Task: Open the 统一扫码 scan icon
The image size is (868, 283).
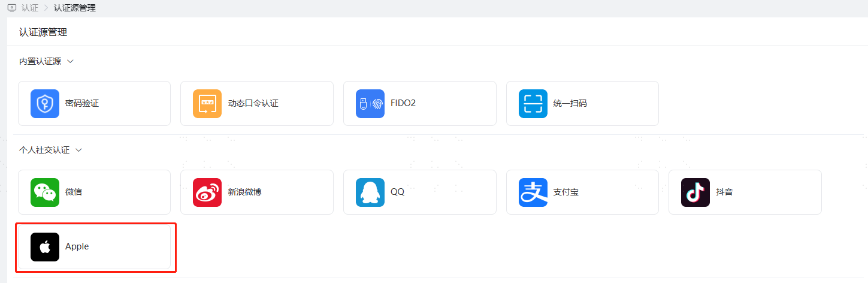Action: 533,104
